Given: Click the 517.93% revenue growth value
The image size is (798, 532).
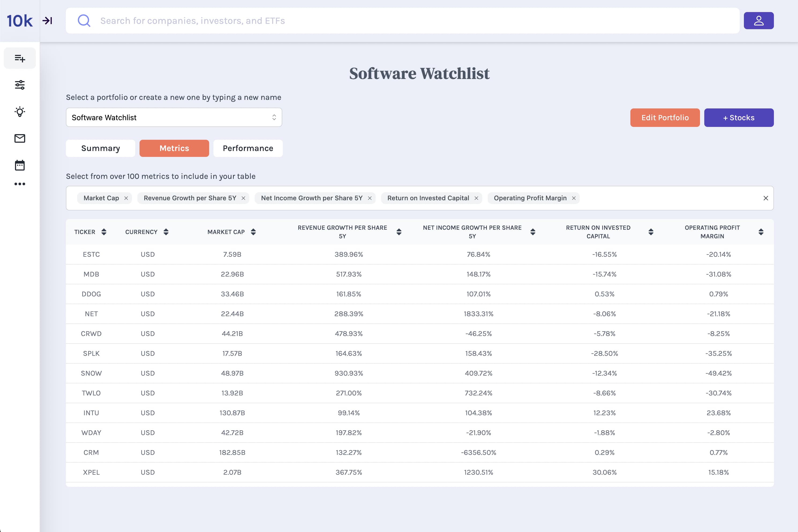Looking at the screenshot, I should click(x=349, y=274).
